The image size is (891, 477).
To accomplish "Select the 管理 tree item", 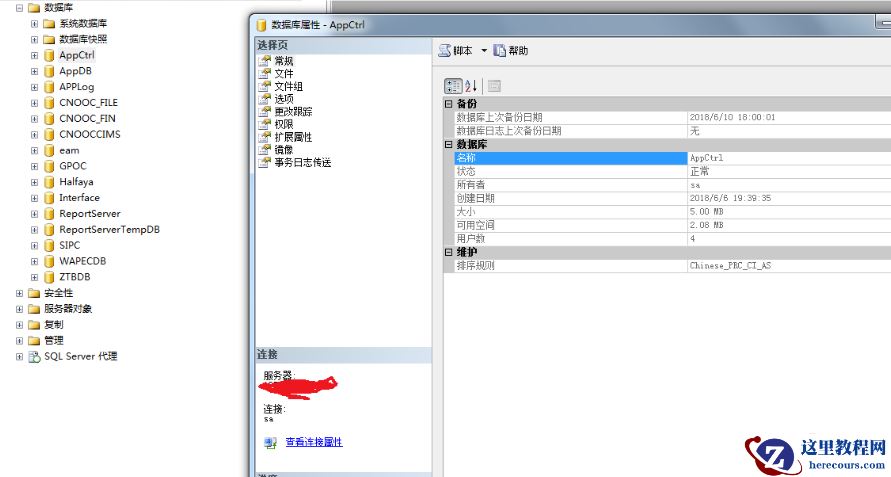I will [x=53, y=341].
